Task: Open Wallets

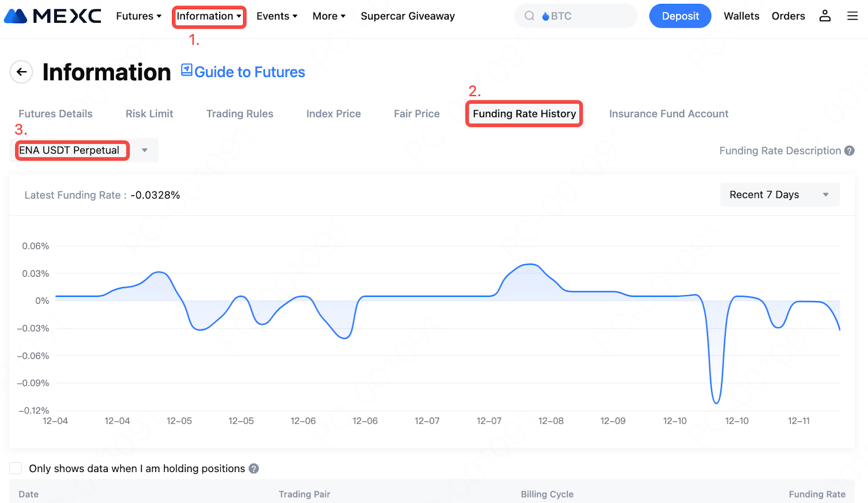Action: 741,16
